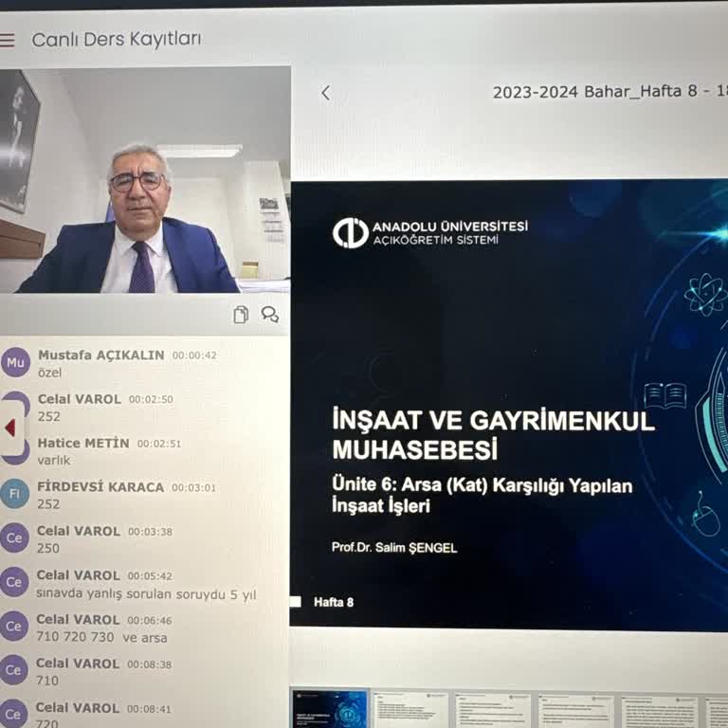The height and width of the screenshot is (728, 728).
Task: Select the second slide thumbnail
Action: [410, 710]
